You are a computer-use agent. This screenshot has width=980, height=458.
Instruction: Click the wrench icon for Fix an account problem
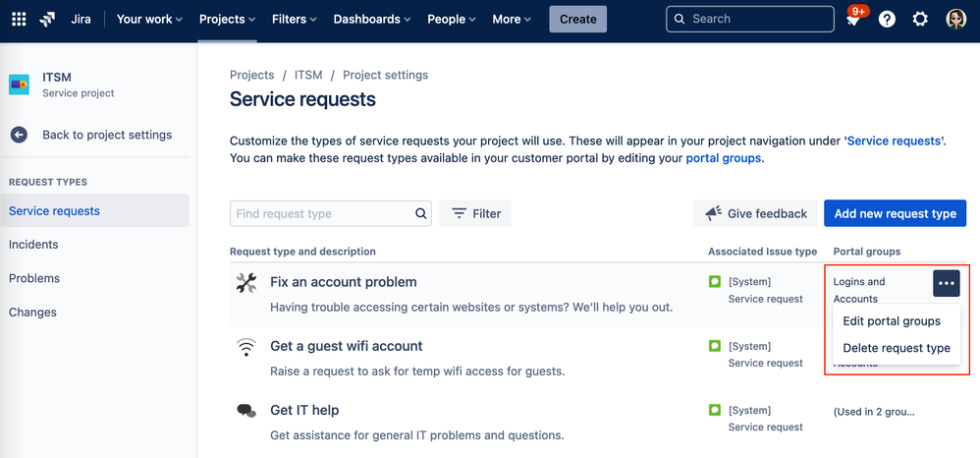(246, 283)
